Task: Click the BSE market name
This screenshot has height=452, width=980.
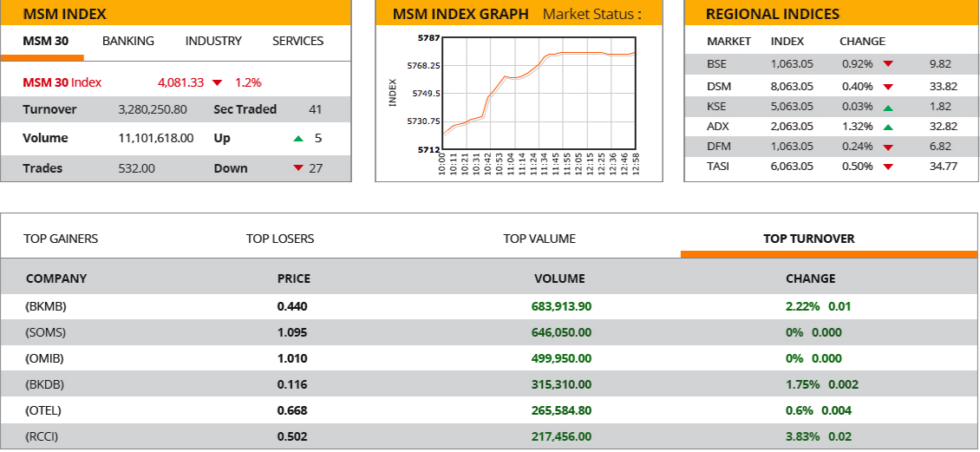Action: [x=717, y=64]
